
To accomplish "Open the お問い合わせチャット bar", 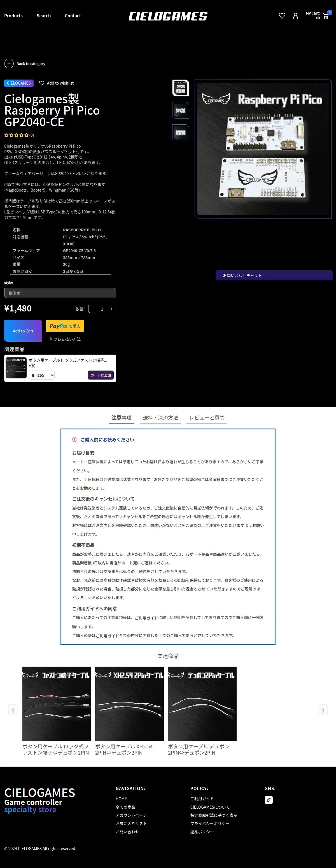I will pyautogui.click(x=274, y=275).
